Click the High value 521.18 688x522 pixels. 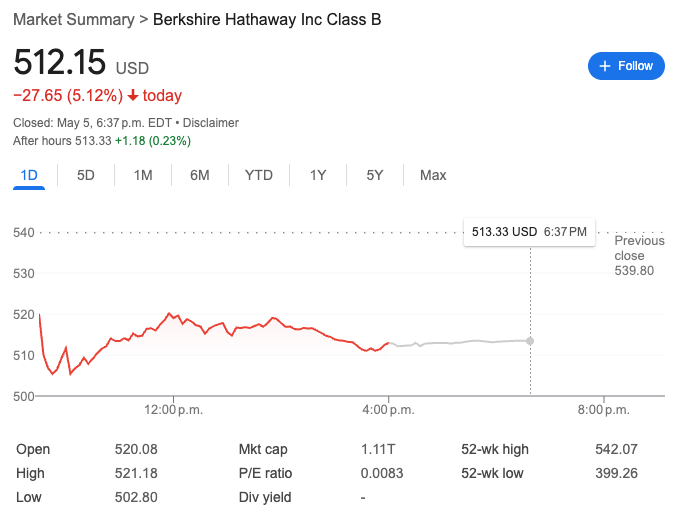136,473
